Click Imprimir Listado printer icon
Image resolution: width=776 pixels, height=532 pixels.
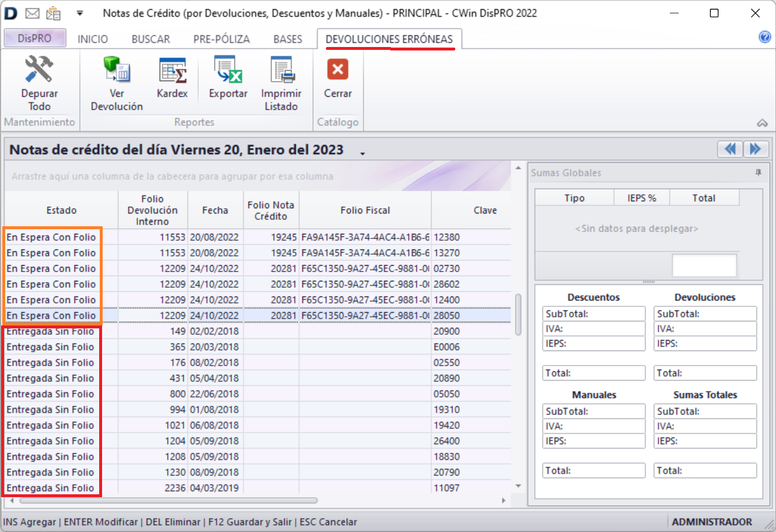tap(281, 70)
